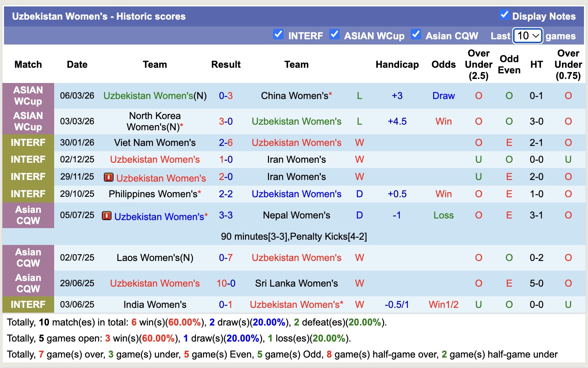
Task: Disable the ASIAN WCup filter checkbox
Action: tap(334, 34)
